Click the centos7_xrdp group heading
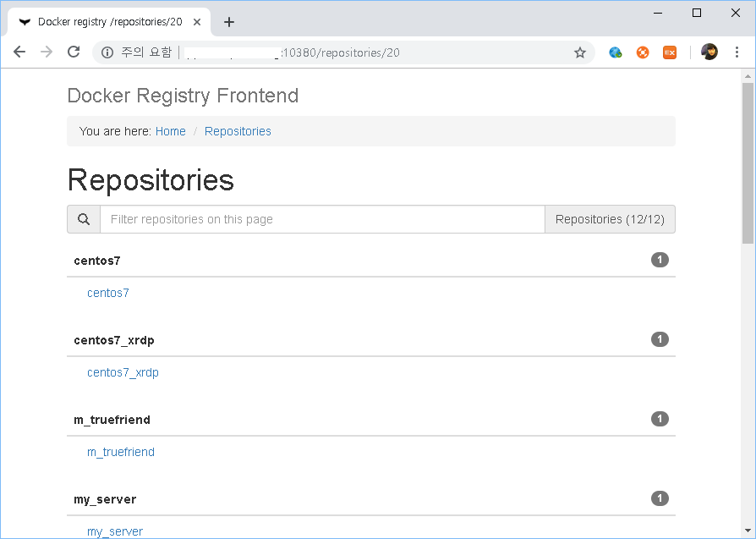 114,341
